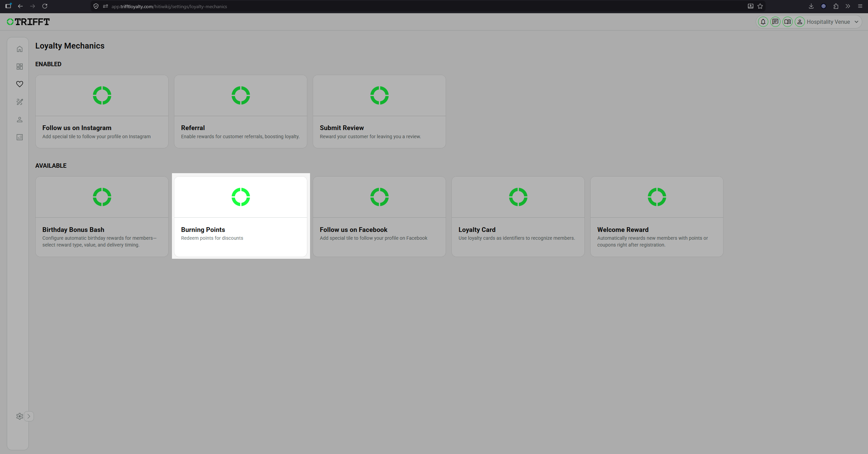Open the Loyalty Card mechanic
The height and width of the screenshot is (454, 868).
click(x=518, y=217)
